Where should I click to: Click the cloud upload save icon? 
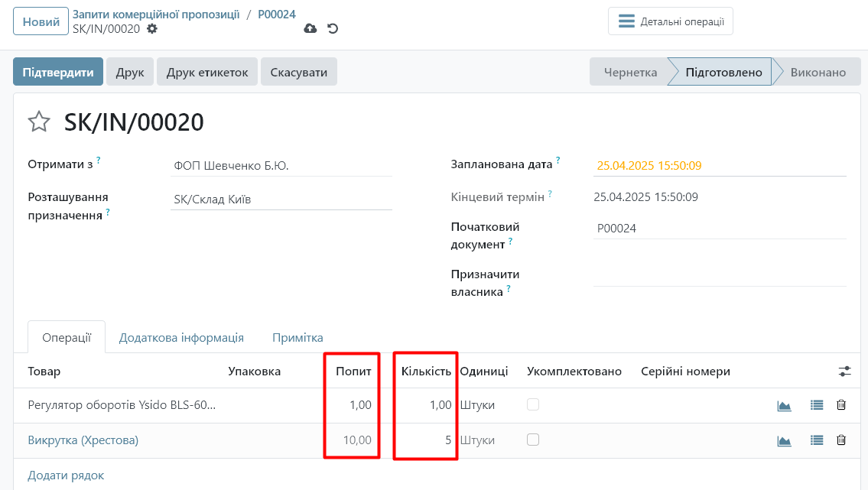pos(310,29)
